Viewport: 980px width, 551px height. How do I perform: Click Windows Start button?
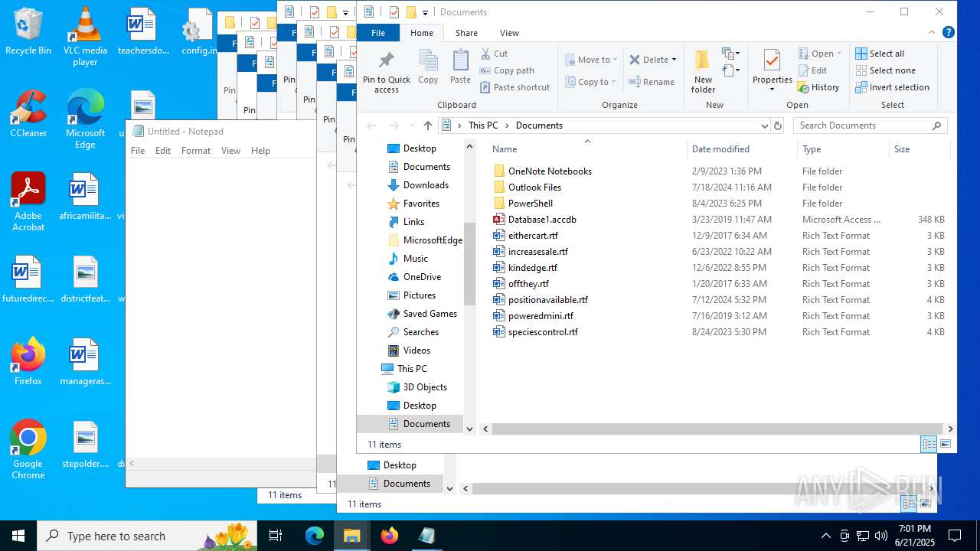(x=18, y=536)
